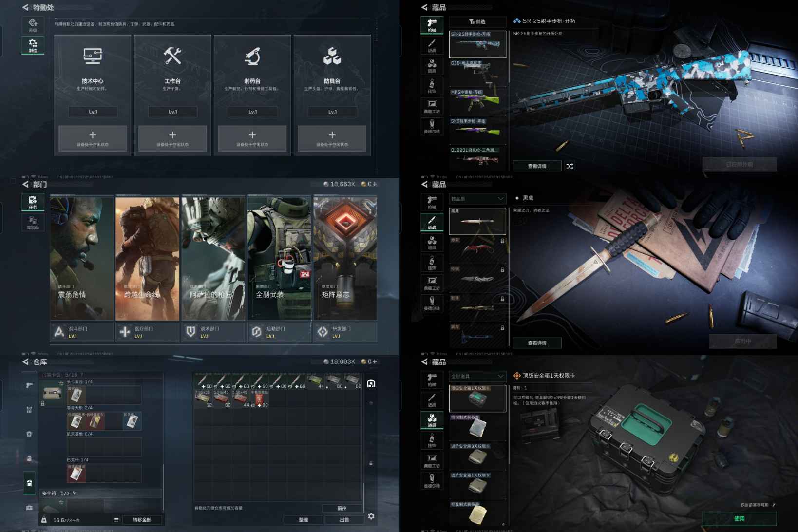Select 战斗部门 Lv.1 department
The width and height of the screenshot is (798, 532).
(81, 332)
